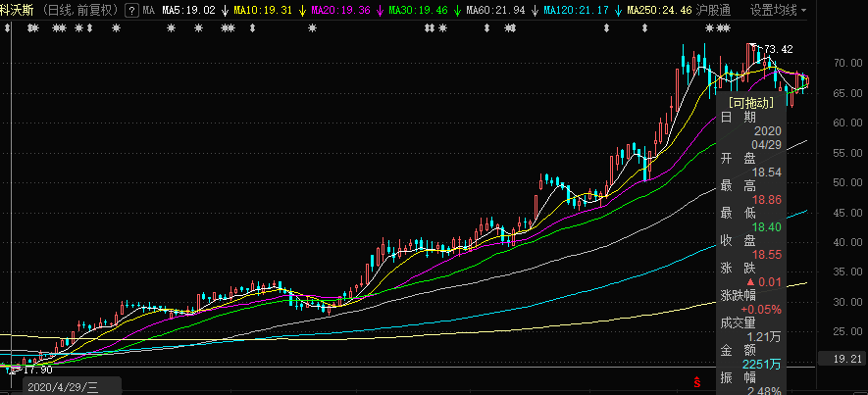Click the yellow arrow after MA10:19.31
Viewport: 868px width, 395px height.
302,10
